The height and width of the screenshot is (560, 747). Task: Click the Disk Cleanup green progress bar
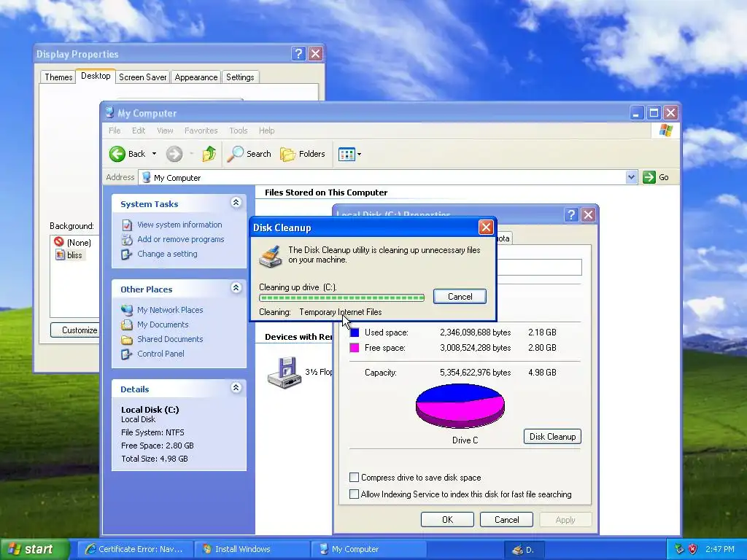(341, 298)
